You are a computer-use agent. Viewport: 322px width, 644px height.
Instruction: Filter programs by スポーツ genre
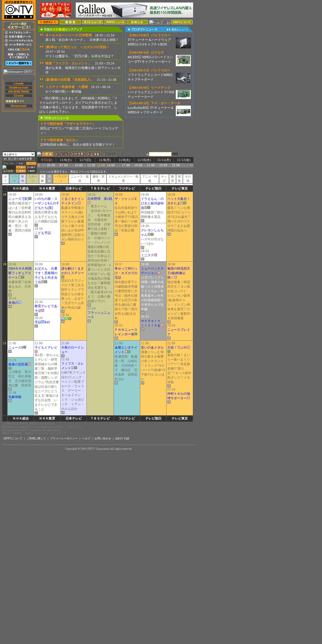(33, 179)
